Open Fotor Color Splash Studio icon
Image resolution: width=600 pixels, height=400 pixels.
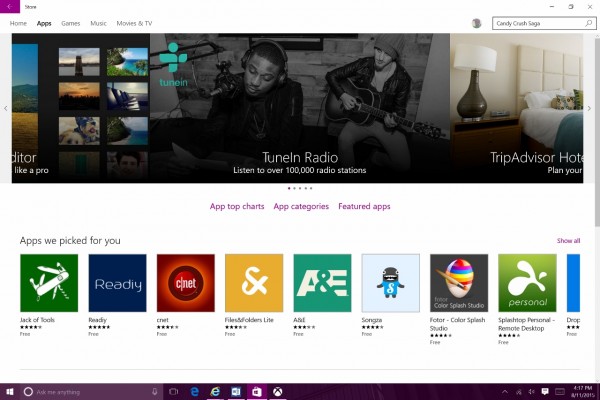459,283
